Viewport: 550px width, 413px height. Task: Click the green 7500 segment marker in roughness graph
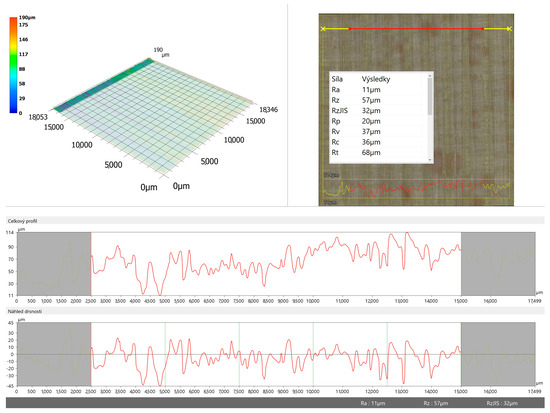(239, 354)
